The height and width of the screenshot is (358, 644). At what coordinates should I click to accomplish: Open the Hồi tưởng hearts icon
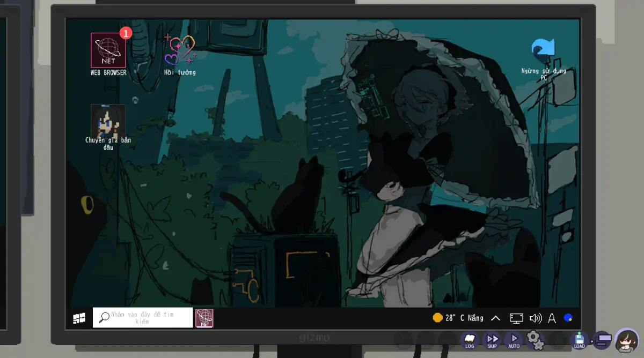180,50
